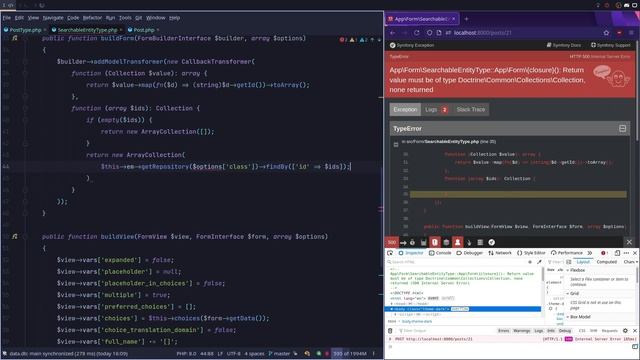640x360 pixels.
Task: Click the Symfony toolbar user icon
Action: tap(458, 242)
